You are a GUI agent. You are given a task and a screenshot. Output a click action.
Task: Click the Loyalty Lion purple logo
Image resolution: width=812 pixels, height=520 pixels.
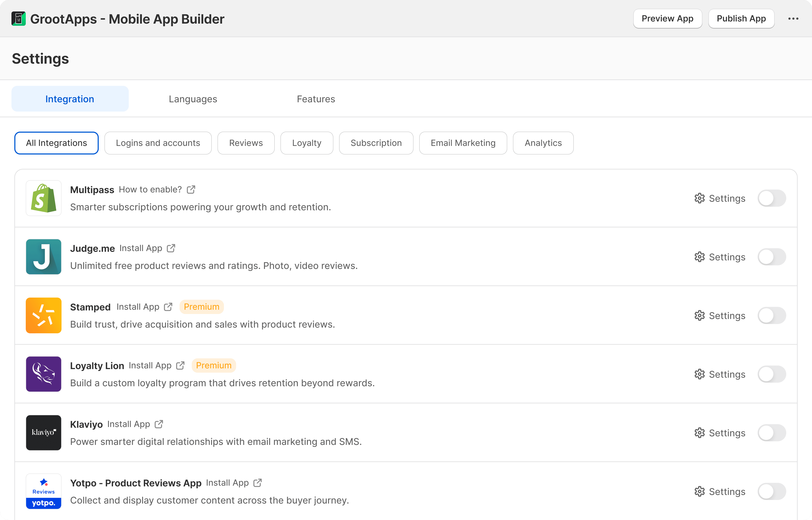(x=44, y=374)
